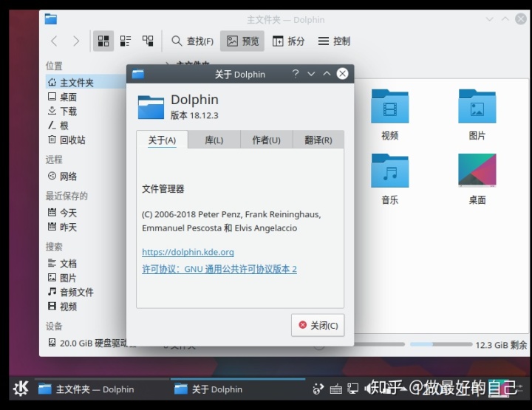The height and width of the screenshot is (410, 532).
Task: Click the leftmost system tray applet icon
Action: [x=318, y=389]
